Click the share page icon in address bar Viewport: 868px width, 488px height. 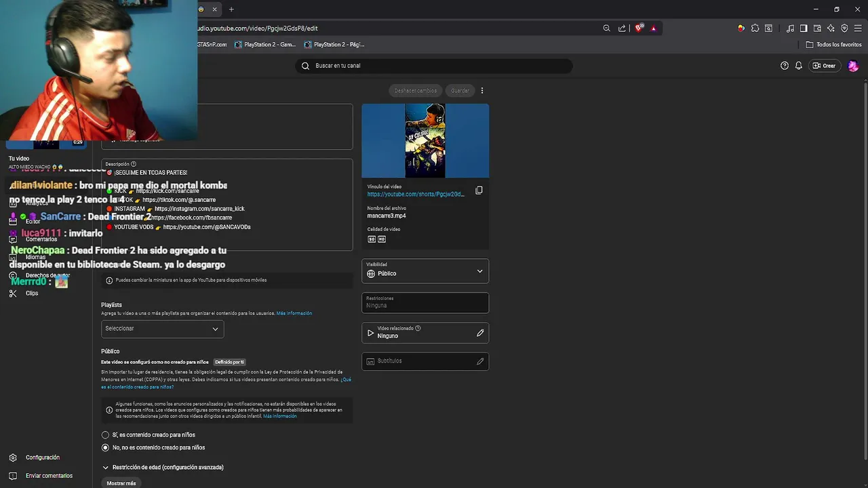(x=622, y=28)
